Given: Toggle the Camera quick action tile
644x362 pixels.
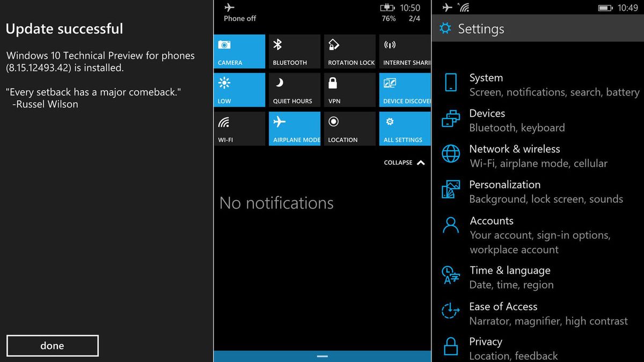Looking at the screenshot, I should [239, 51].
